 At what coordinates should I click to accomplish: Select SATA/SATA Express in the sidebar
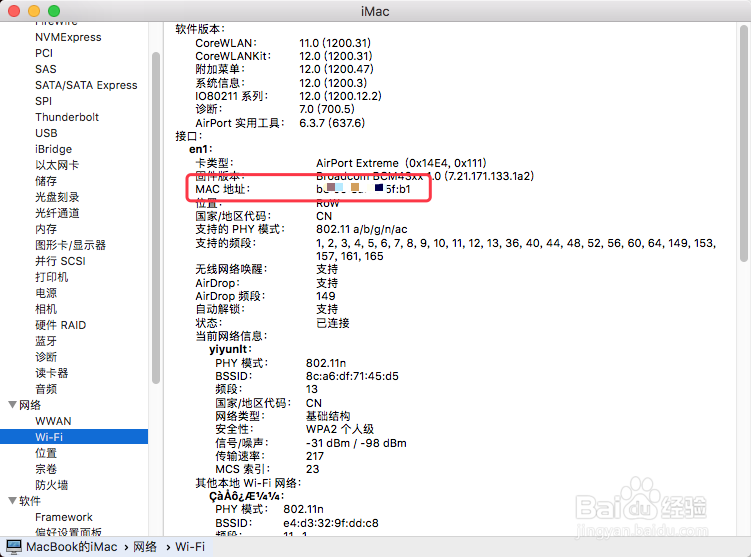tap(86, 85)
